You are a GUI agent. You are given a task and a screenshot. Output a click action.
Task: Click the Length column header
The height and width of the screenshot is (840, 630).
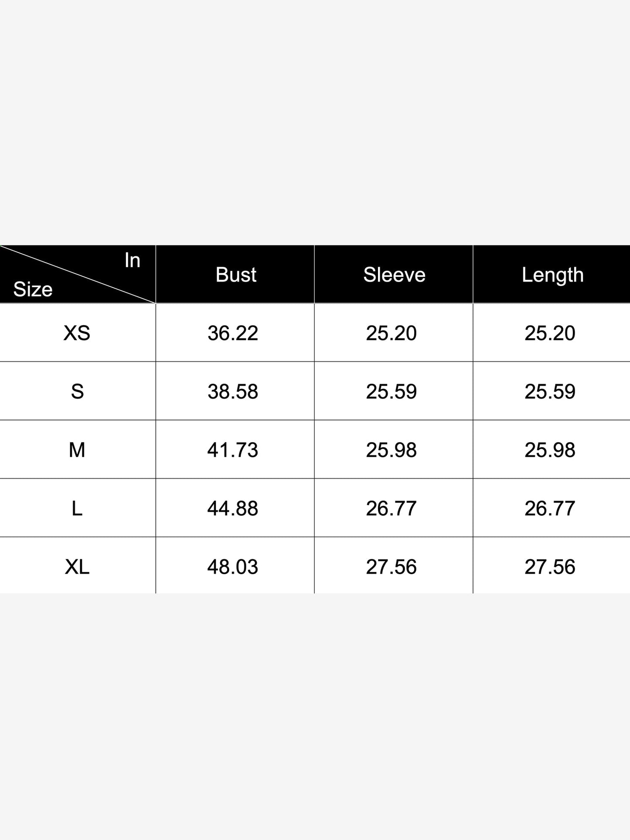click(552, 275)
